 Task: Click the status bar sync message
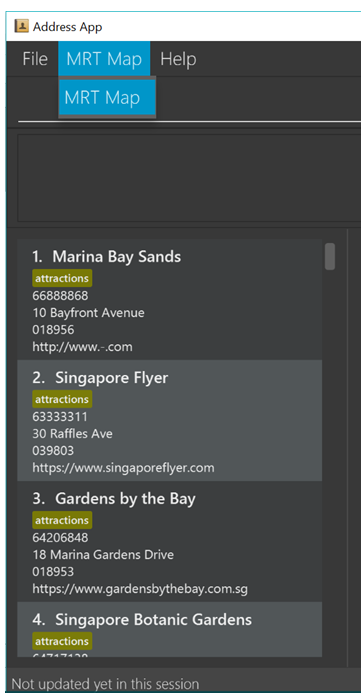(105, 684)
